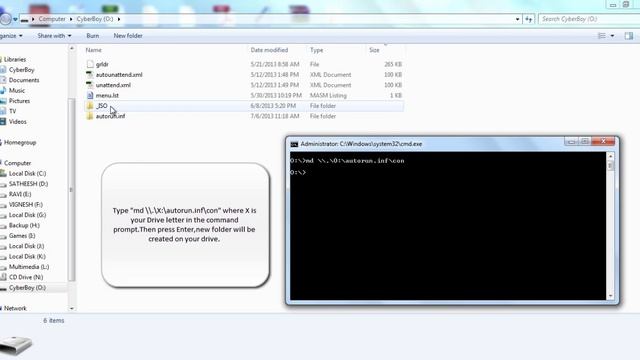Open CyberBoy library in sidebar

tap(22, 70)
